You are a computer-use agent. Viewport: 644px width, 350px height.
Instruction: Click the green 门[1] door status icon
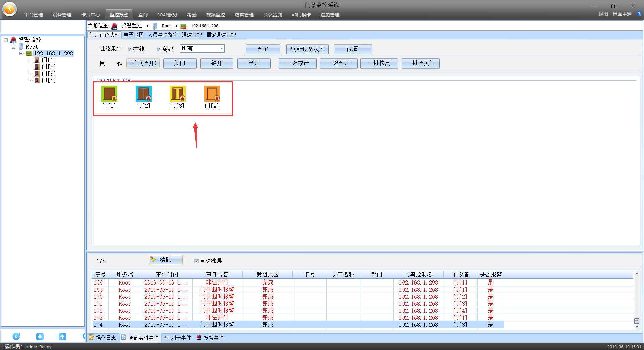[x=109, y=94]
